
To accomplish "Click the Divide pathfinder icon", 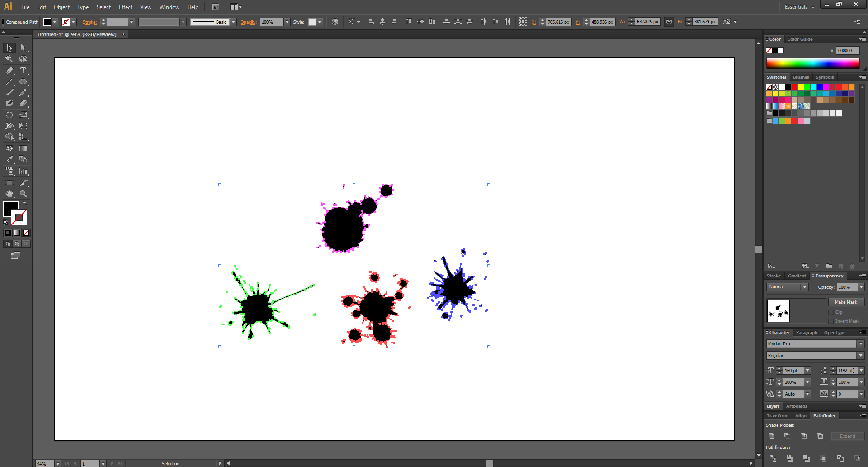I will point(773,458).
